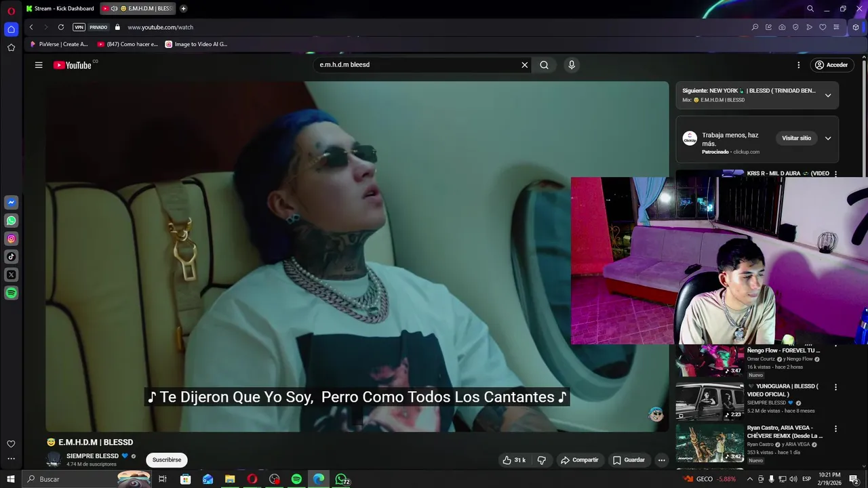Open Instagram in Opera sidebar
This screenshot has width=868, height=488.
point(12,239)
